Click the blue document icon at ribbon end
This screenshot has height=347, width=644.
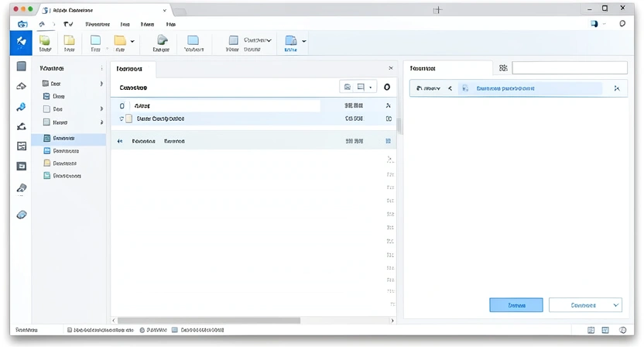291,40
